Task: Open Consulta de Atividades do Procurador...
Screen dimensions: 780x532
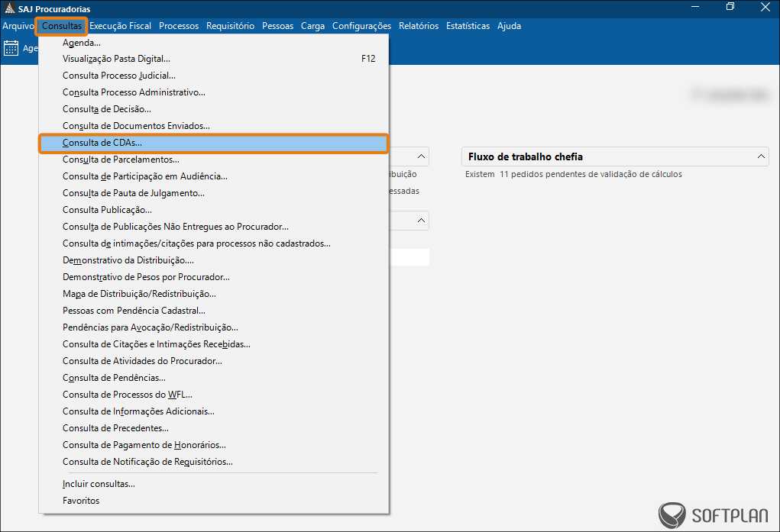Action: [214, 361]
